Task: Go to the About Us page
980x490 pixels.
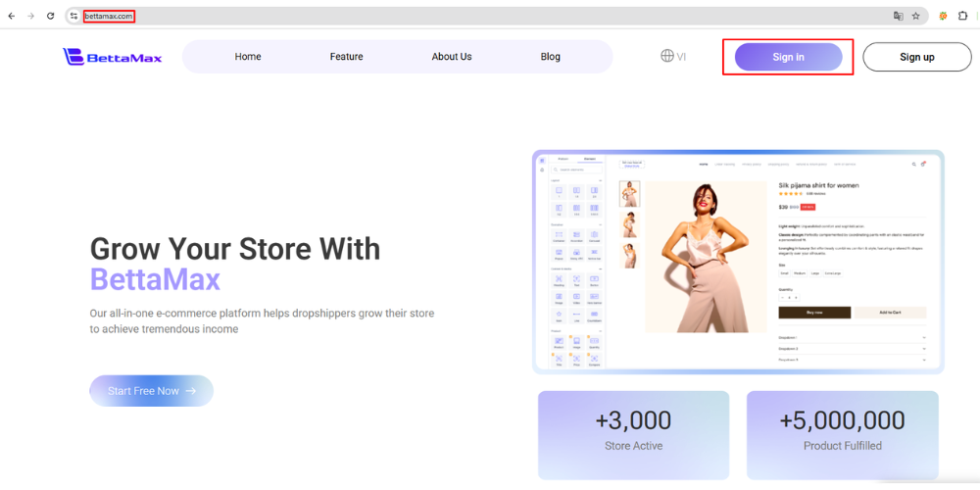Action: click(x=452, y=57)
